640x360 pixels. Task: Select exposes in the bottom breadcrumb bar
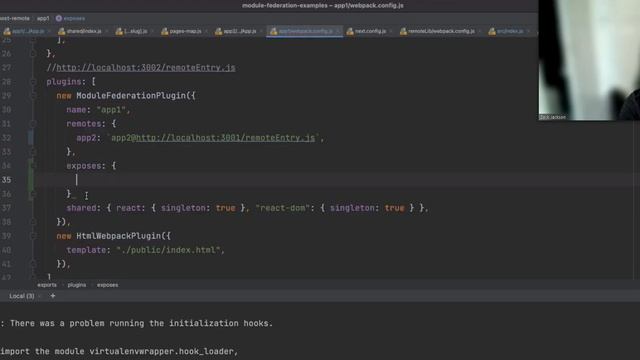(x=107, y=285)
